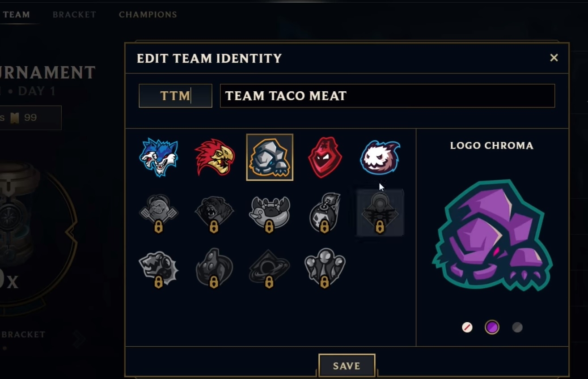Edit the TTM team tag field

click(x=175, y=96)
